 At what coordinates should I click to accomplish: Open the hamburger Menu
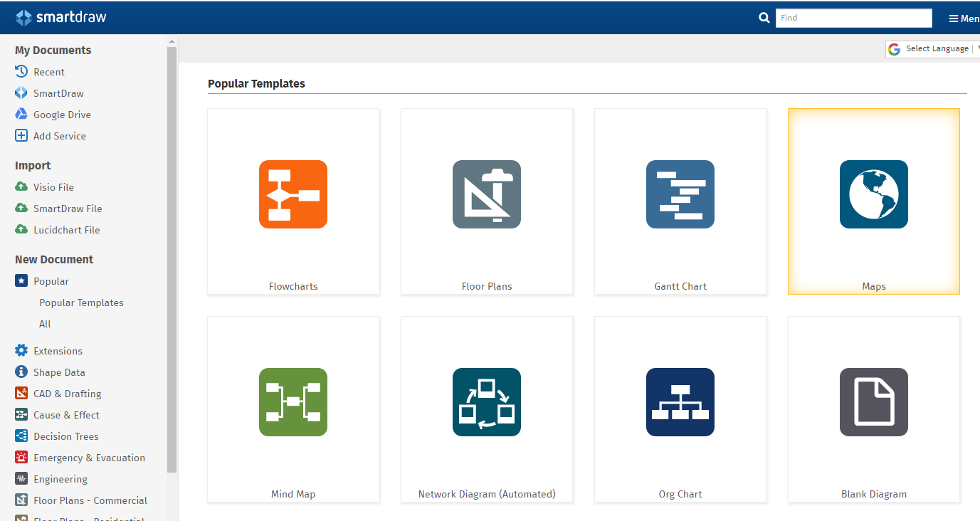click(x=964, y=19)
